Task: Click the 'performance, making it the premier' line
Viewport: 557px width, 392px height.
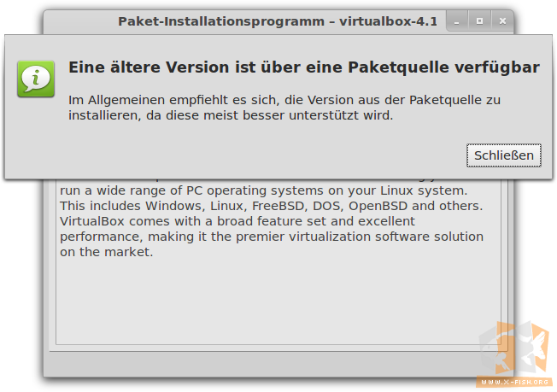Action: [x=272, y=237]
